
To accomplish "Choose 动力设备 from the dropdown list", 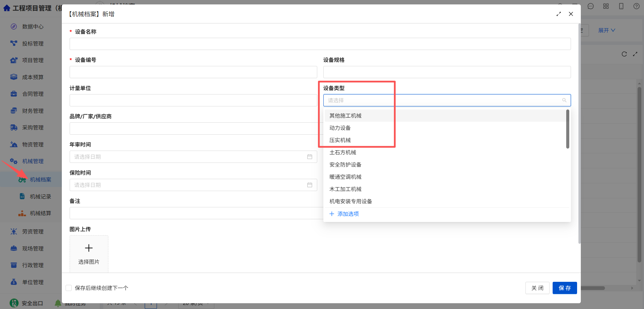I will tap(340, 128).
